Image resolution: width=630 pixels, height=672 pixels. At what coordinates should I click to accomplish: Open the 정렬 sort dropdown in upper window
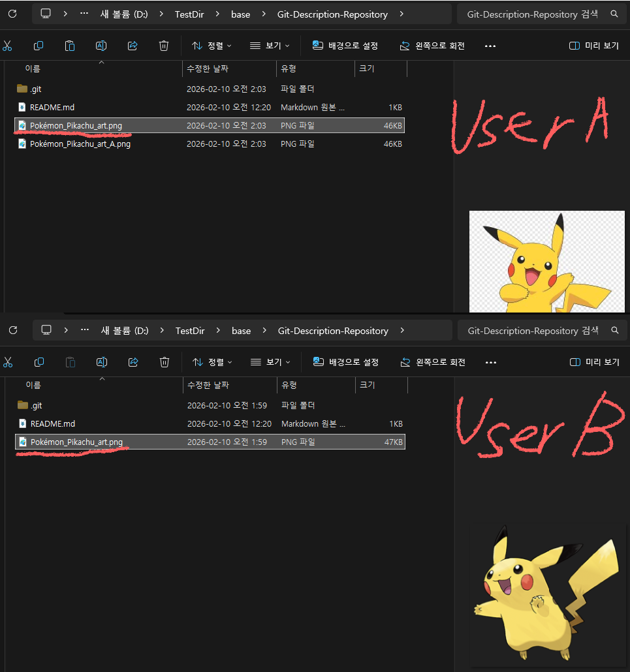[x=212, y=46]
